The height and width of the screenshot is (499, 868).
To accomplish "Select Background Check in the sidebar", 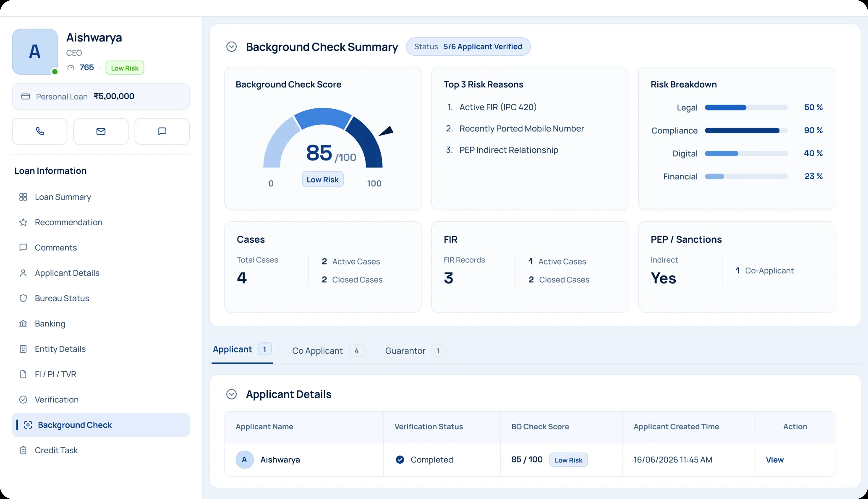I will pyautogui.click(x=101, y=425).
